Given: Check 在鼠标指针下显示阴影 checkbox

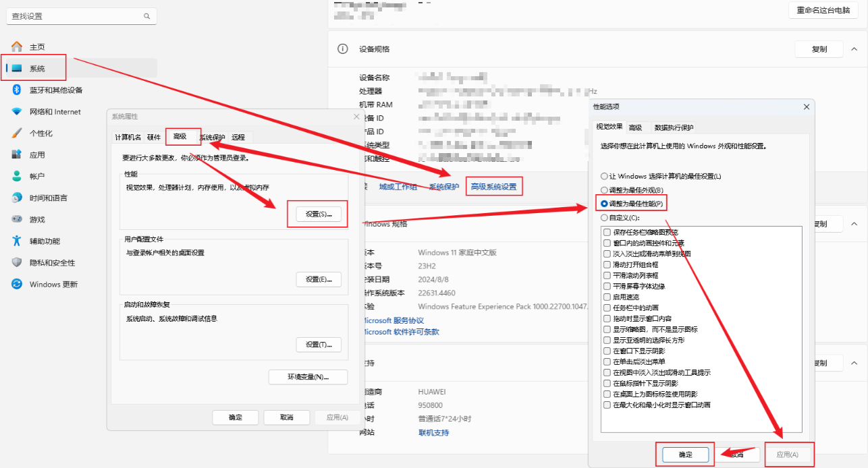Looking at the screenshot, I should coord(607,383).
